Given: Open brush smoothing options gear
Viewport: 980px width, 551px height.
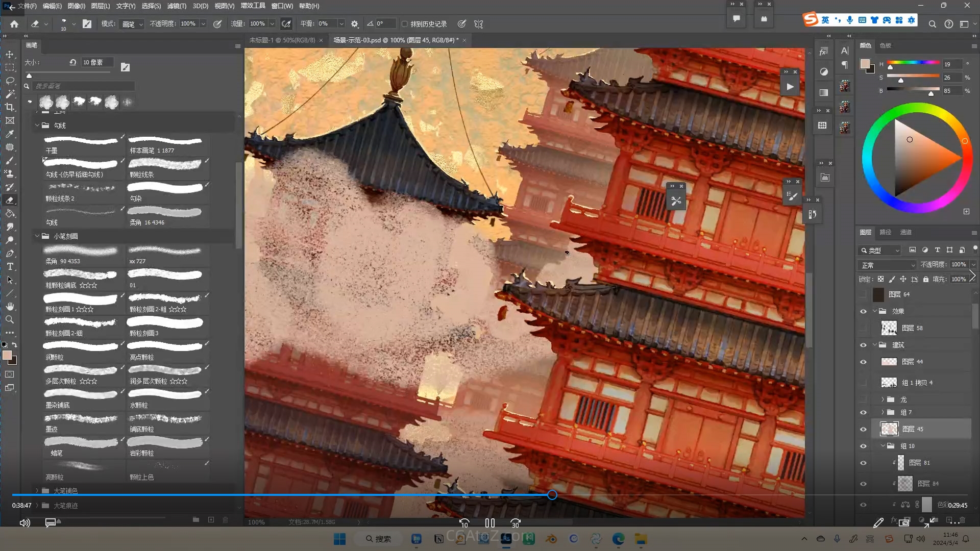Looking at the screenshot, I should coord(355,24).
